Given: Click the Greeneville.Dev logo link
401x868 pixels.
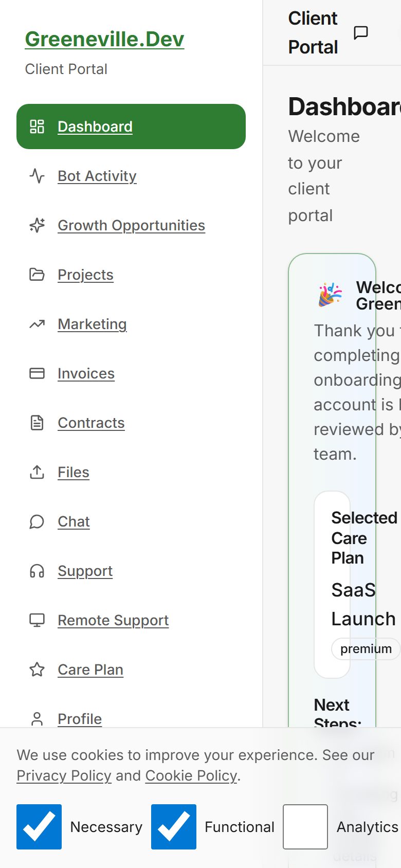Looking at the screenshot, I should pyautogui.click(x=104, y=39).
